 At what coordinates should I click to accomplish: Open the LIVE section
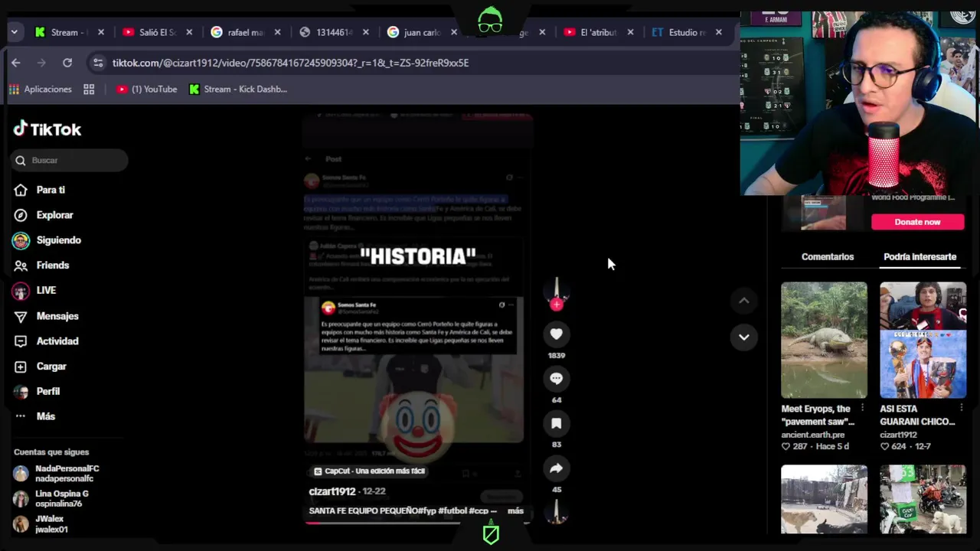coord(46,290)
